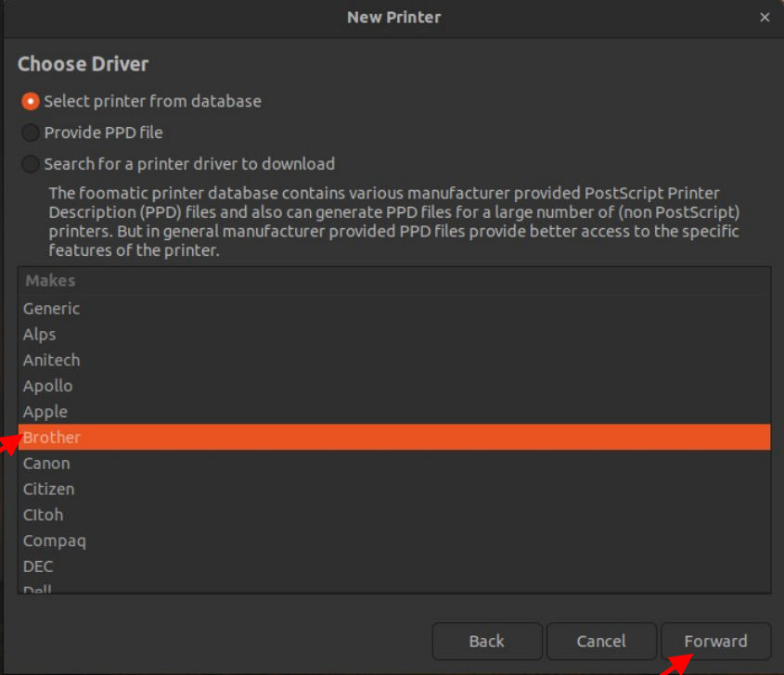784x675 pixels.
Task: Close the New Printer dialog window
Action: point(765,17)
